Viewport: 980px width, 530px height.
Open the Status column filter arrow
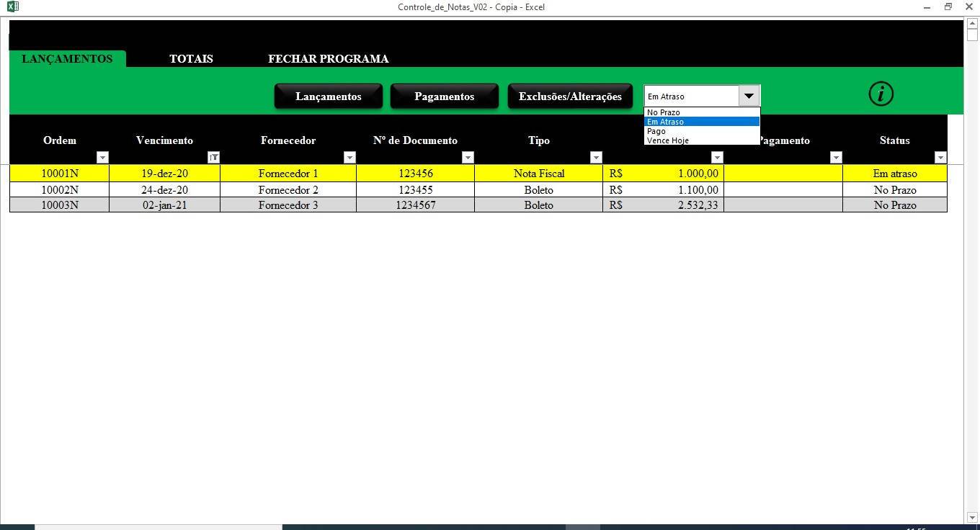tap(940, 157)
